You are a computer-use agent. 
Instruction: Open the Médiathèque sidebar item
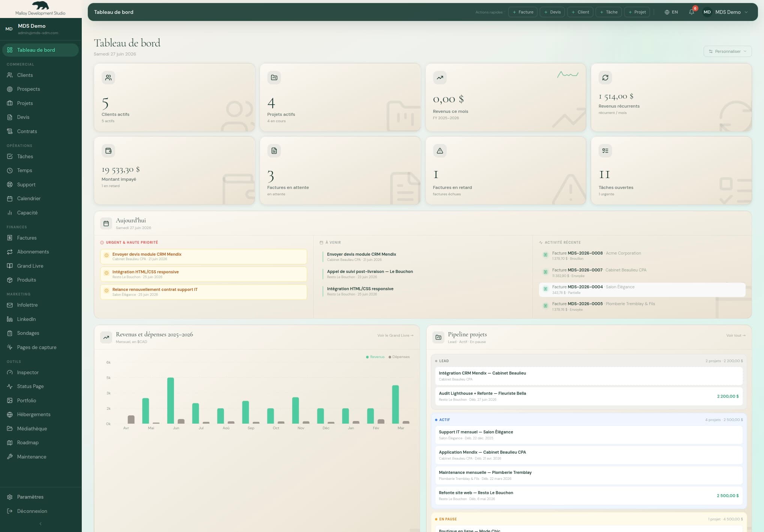41,429
